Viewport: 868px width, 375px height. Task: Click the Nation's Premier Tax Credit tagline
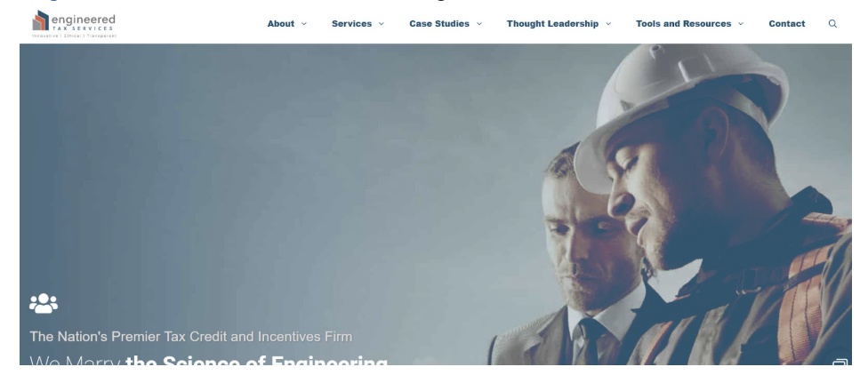[x=191, y=336]
